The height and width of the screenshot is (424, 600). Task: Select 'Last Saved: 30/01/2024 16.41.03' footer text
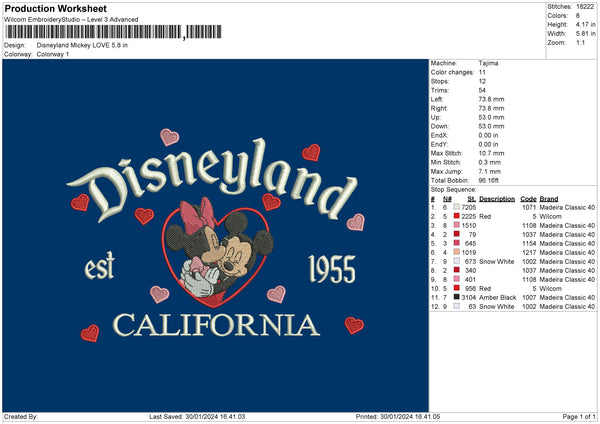coord(197,416)
